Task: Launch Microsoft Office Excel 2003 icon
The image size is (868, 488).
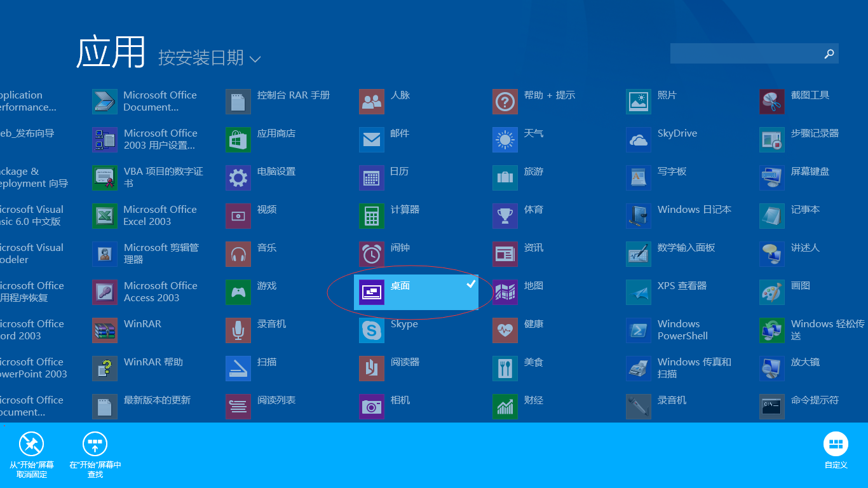Action: click(105, 216)
